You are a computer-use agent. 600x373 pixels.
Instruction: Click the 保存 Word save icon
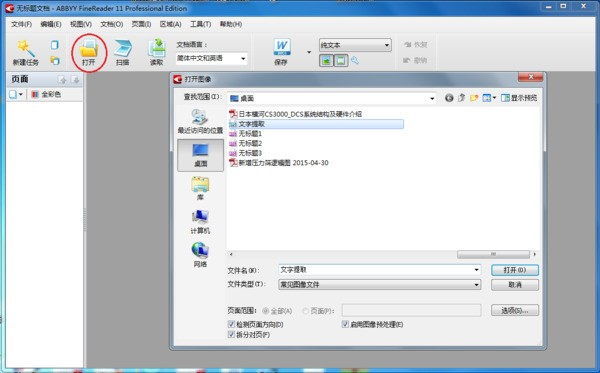(282, 47)
